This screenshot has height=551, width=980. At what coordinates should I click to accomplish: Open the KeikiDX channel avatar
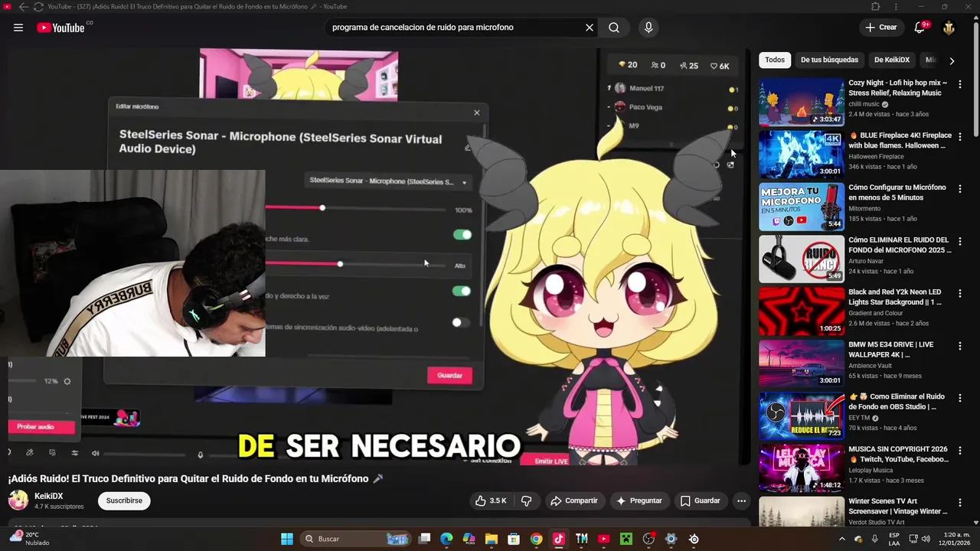tap(18, 500)
